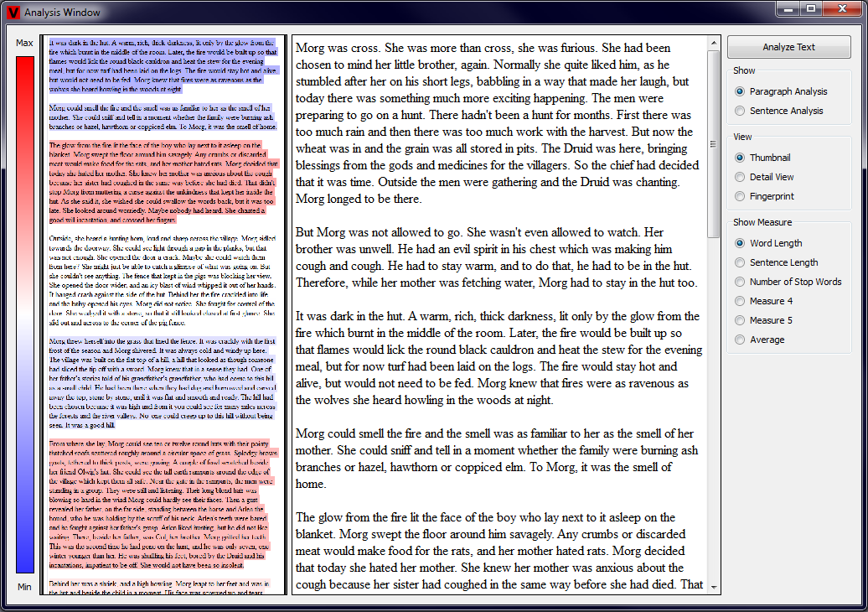
Task: Switch view to Thumbnail
Action: click(740, 158)
